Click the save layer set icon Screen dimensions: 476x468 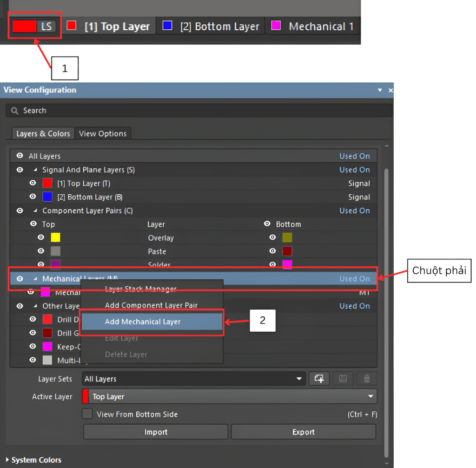343,379
